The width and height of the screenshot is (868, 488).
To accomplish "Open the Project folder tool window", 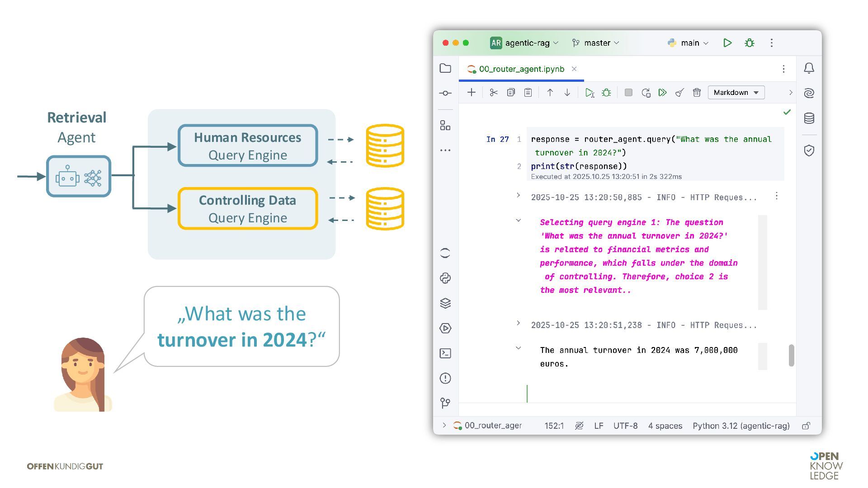I will (445, 68).
